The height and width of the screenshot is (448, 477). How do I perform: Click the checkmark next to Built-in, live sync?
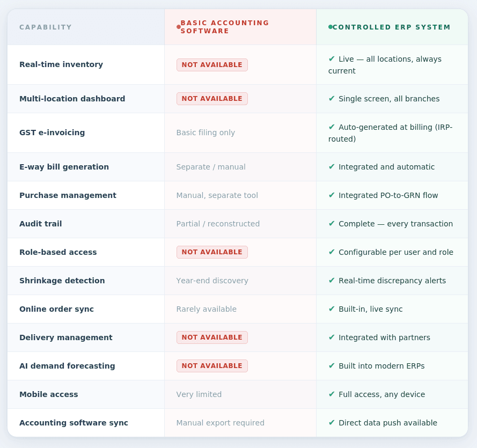332,309
